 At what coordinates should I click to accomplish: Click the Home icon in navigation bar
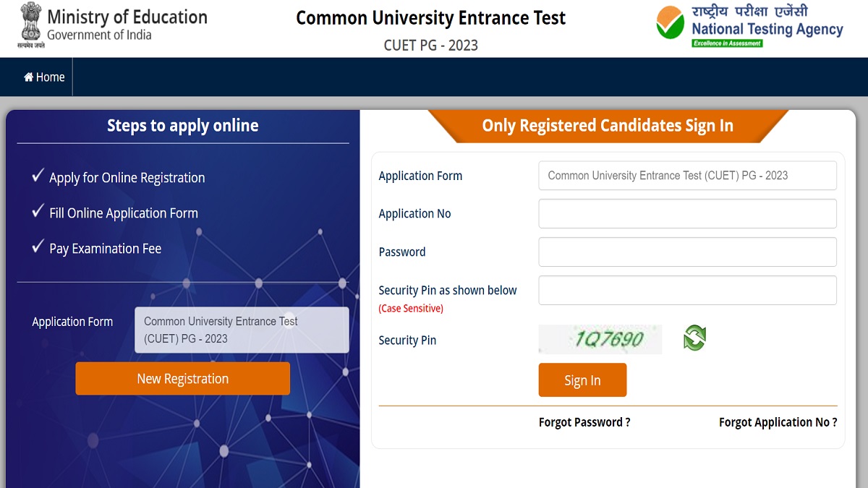(29, 77)
